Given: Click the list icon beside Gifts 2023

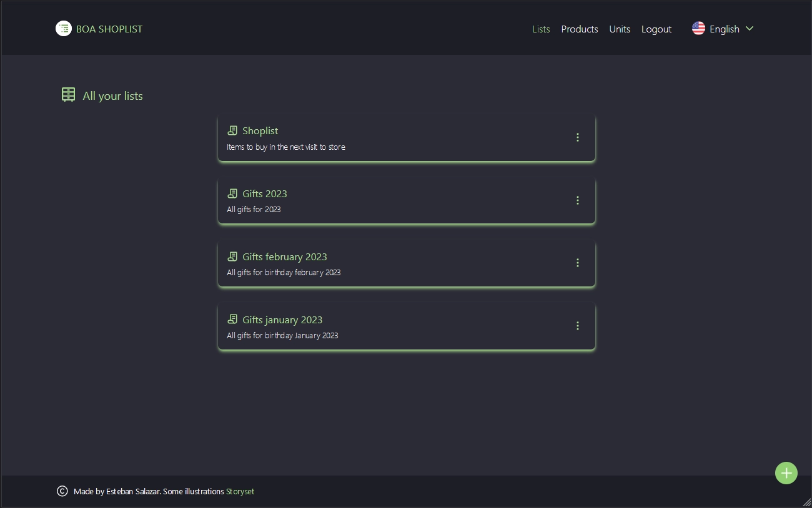Looking at the screenshot, I should pyautogui.click(x=232, y=193).
